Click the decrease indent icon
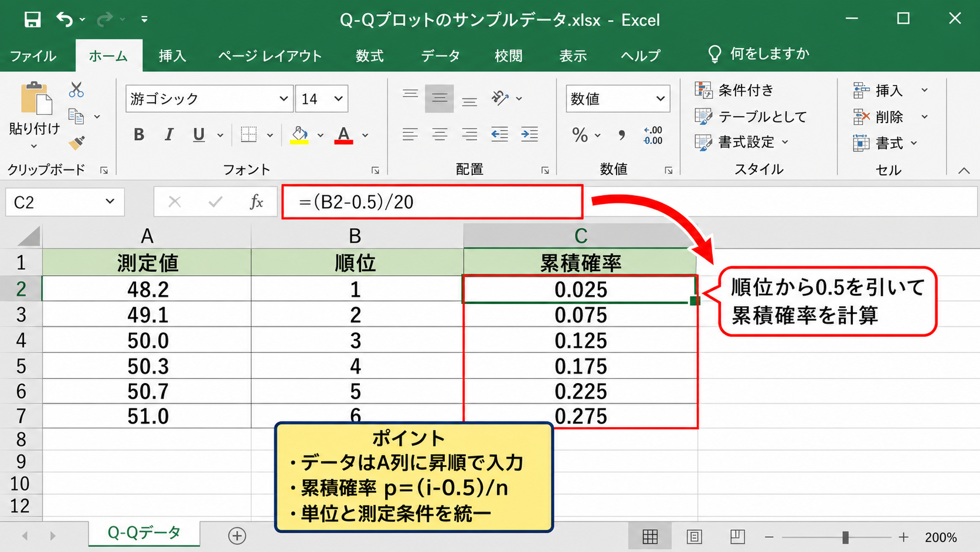Image resolution: width=980 pixels, height=552 pixels. pyautogui.click(x=499, y=134)
